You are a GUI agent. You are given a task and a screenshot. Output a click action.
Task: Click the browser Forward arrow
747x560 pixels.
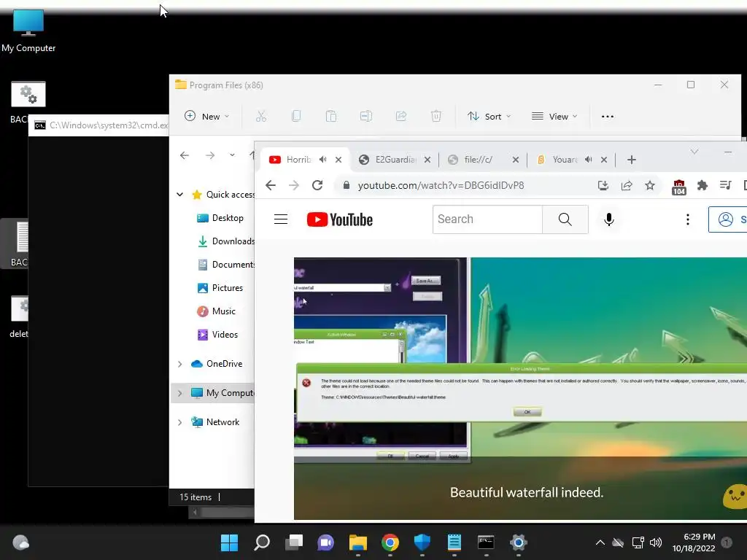[x=294, y=185]
